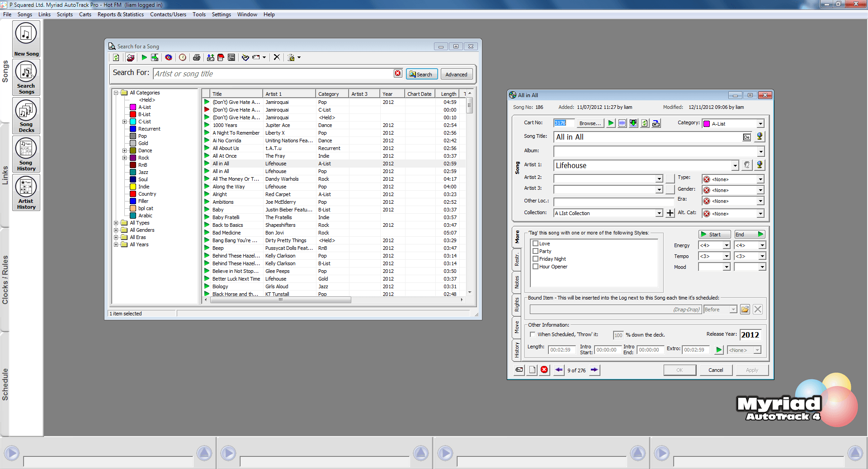Open the waveform editor icon beside Cart No
This screenshot has height=469, width=868.
point(622,123)
